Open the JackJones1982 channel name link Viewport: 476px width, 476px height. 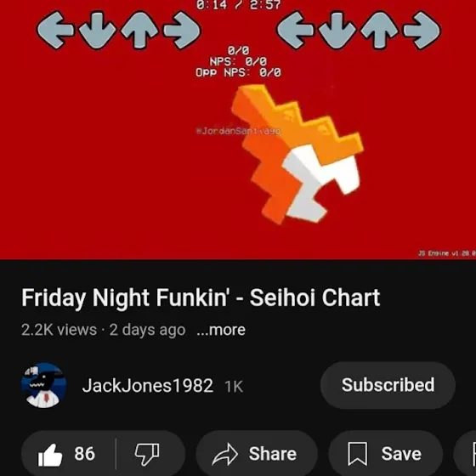[x=148, y=386]
